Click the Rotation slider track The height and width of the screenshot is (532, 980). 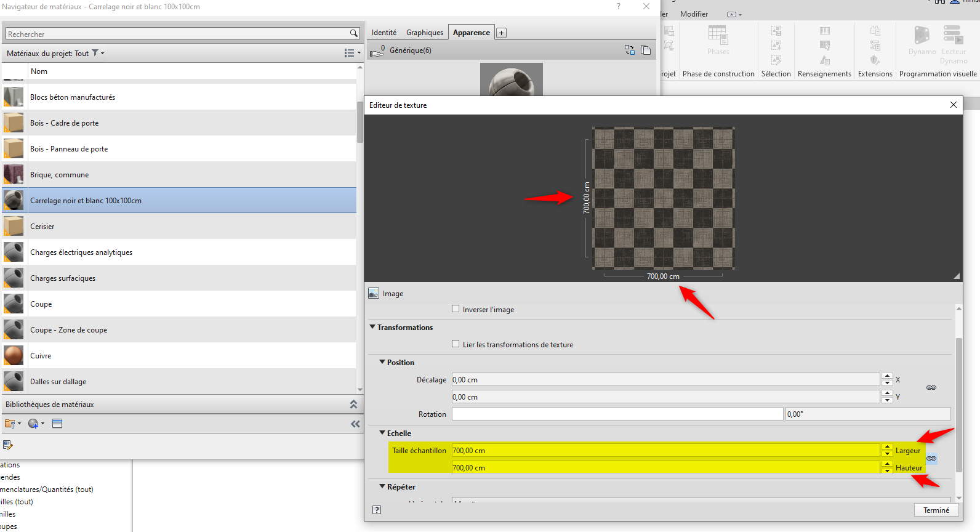pyautogui.click(x=617, y=414)
